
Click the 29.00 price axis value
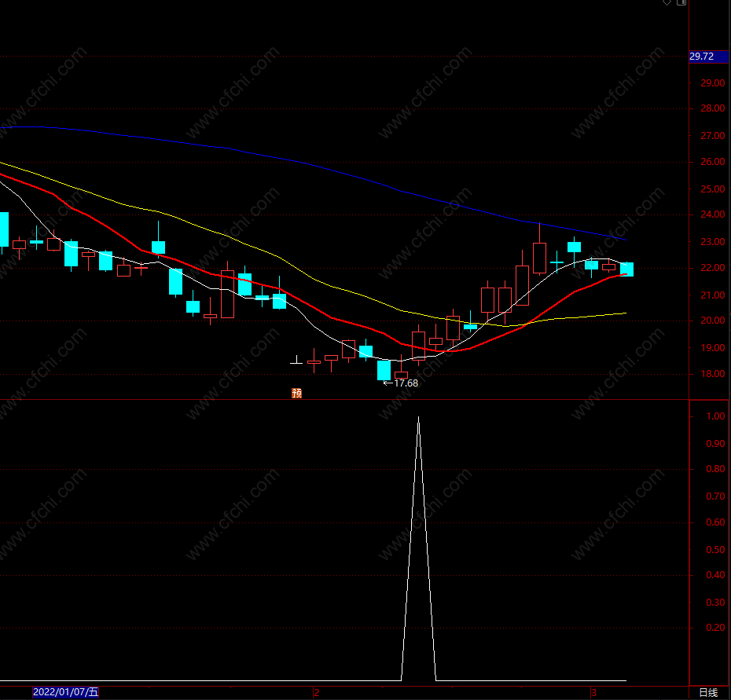click(712, 83)
